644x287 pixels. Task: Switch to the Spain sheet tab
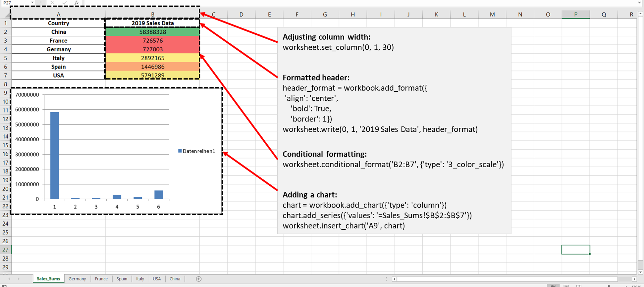point(122,279)
